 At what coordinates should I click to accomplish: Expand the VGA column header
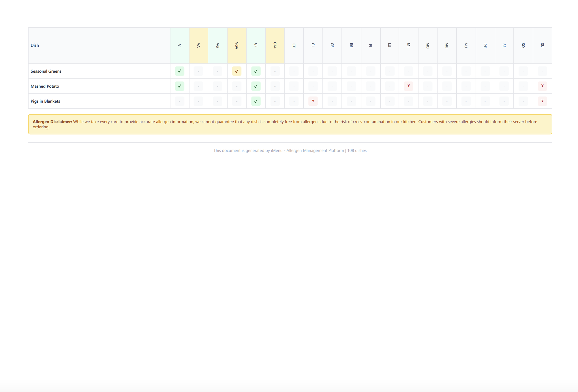[x=237, y=45]
